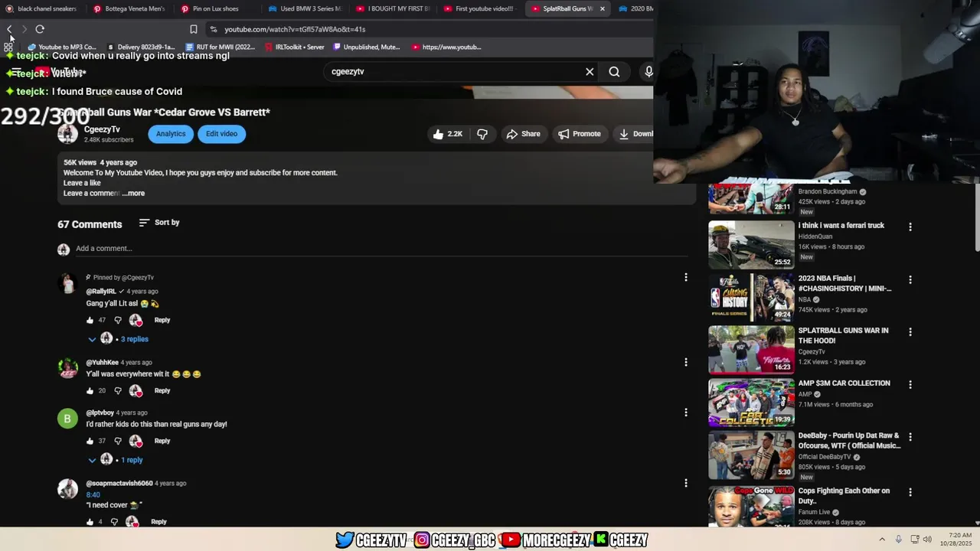The width and height of the screenshot is (980, 551).
Task: Open video Analytics
Action: point(171,134)
